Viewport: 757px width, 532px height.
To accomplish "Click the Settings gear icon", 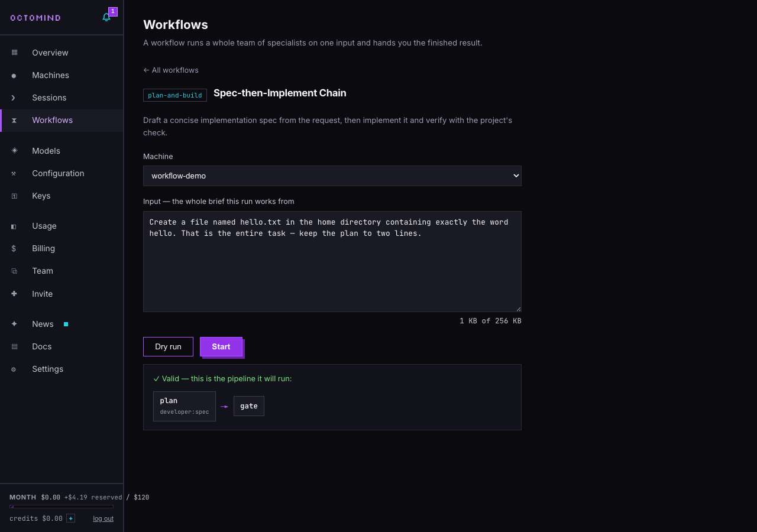I will tap(14, 369).
